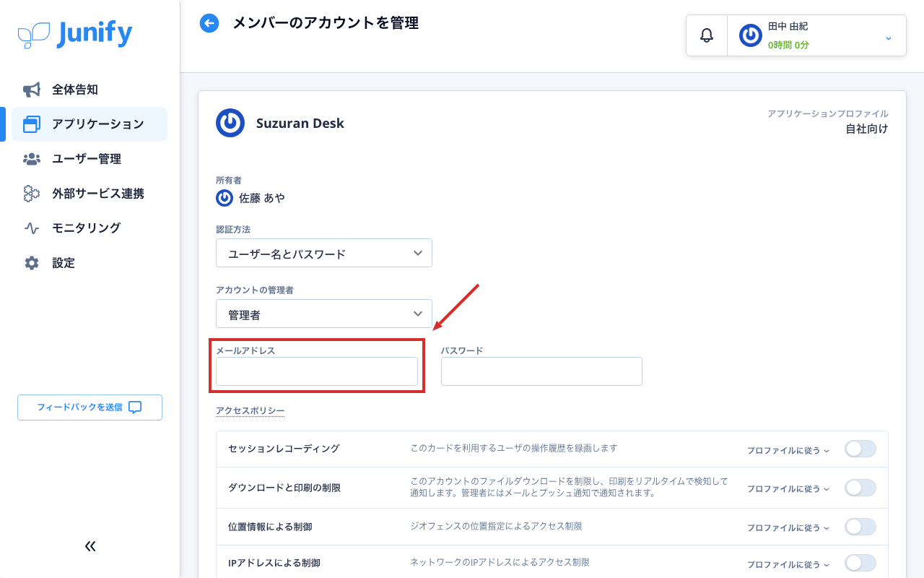
Task: Click the メンバーのアカウントを管理 heading
Action: click(x=326, y=23)
